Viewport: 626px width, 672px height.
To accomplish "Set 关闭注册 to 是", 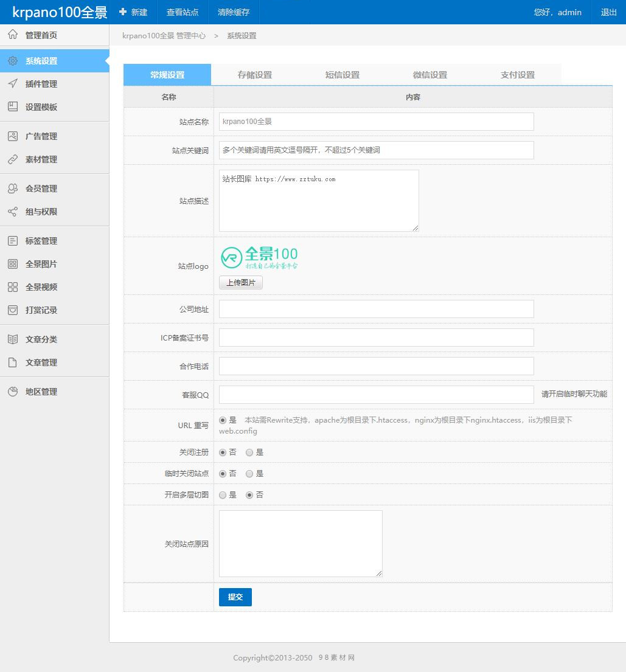I will [x=249, y=452].
